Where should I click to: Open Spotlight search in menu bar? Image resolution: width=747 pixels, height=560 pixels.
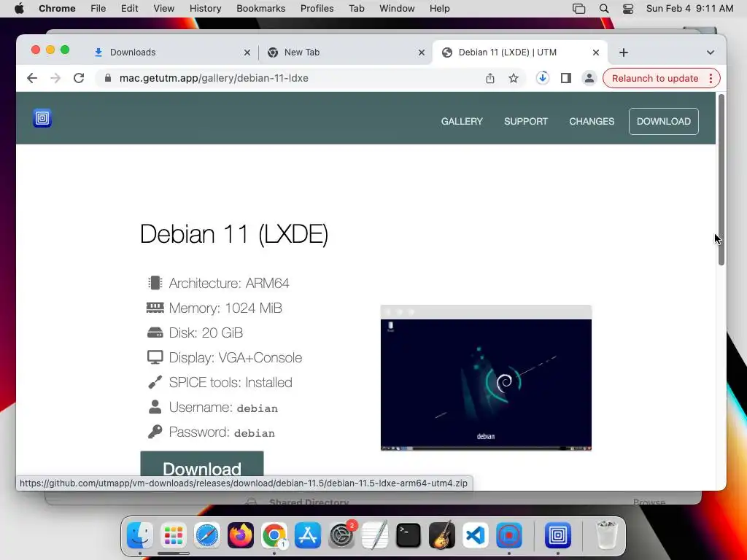coord(603,9)
